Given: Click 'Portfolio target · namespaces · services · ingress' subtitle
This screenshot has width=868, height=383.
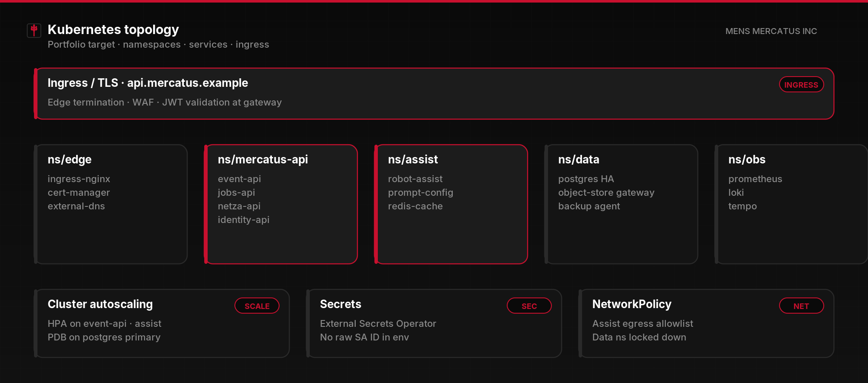Looking at the screenshot, I should click(158, 45).
